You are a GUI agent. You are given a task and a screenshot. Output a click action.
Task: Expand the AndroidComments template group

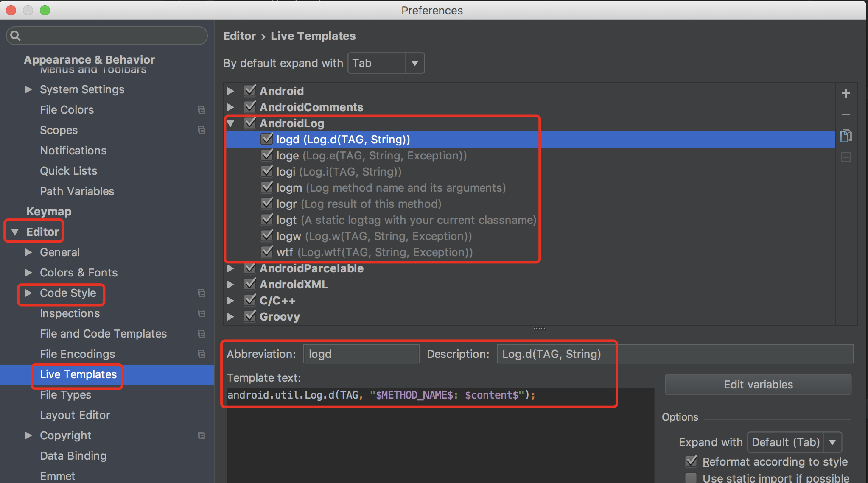[x=231, y=107]
